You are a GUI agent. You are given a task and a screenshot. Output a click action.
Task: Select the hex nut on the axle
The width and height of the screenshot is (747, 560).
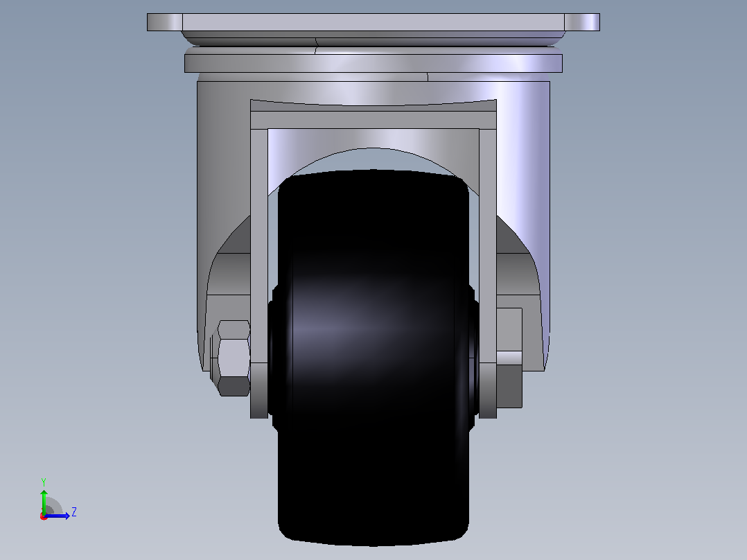[234, 358]
